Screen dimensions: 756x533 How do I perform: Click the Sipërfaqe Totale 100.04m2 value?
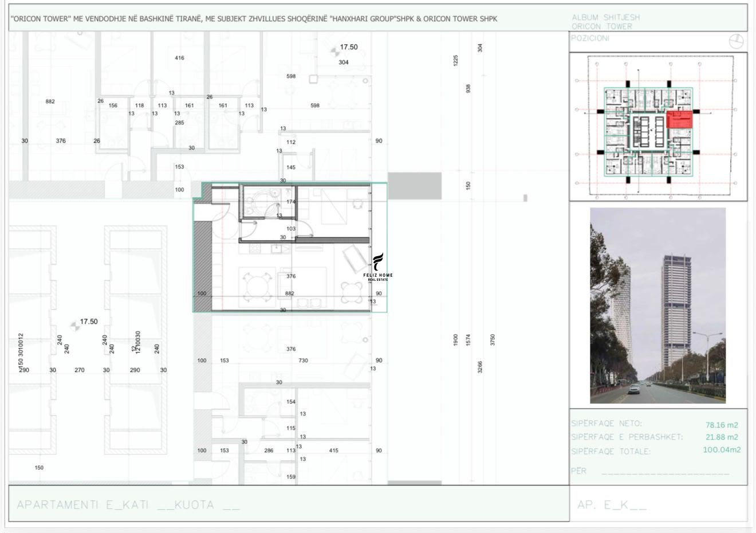coord(722,450)
